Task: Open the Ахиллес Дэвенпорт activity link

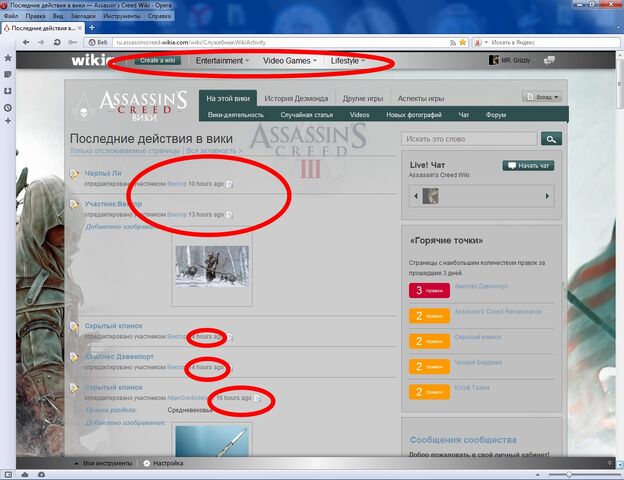Action: (119, 357)
